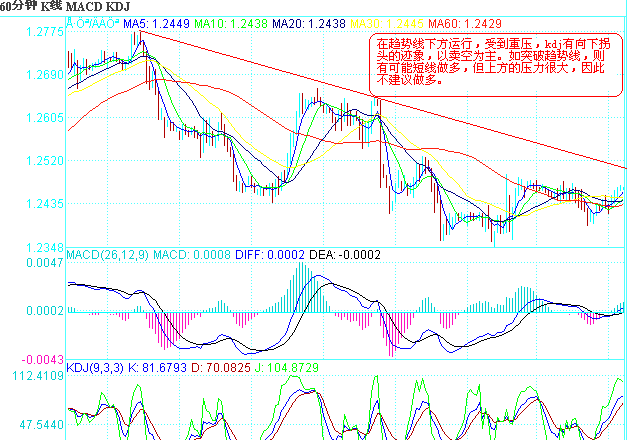Click price axis label 1.2520
Viewport: 627px width, 440px height.
pos(45,161)
